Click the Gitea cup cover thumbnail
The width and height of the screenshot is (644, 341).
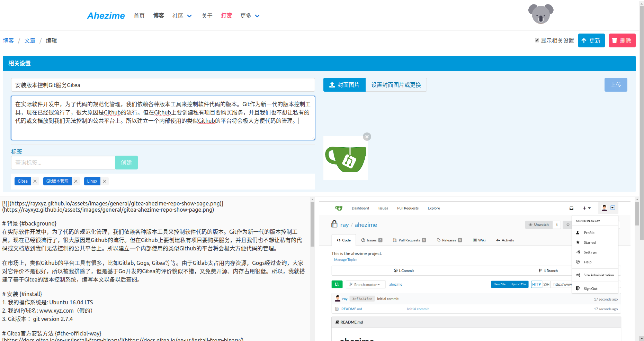tap(346, 158)
